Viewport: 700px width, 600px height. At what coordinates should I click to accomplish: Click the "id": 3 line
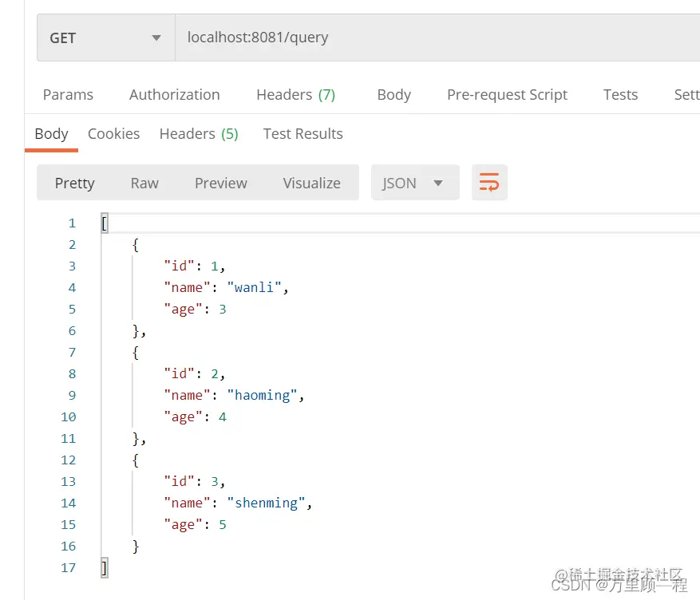pyautogui.click(x=194, y=482)
